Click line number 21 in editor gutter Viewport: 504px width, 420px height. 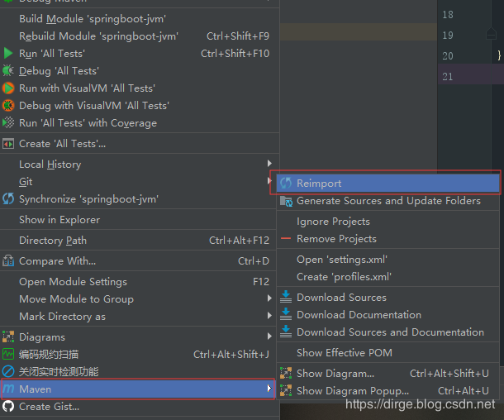(x=448, y=77)
